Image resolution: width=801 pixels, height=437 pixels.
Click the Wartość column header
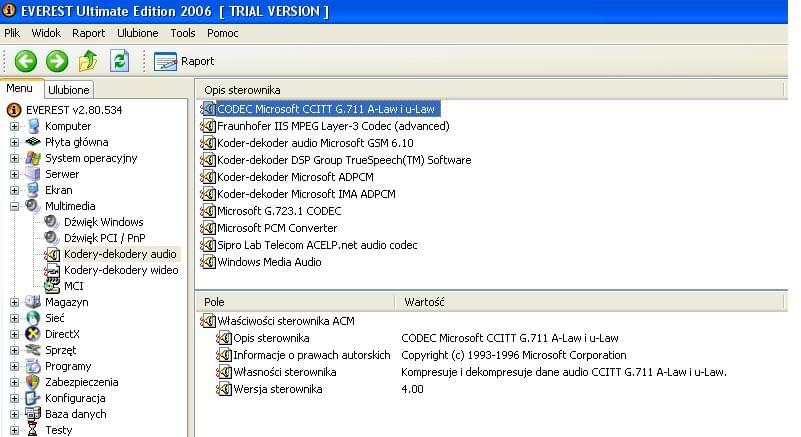click(425, 301)
